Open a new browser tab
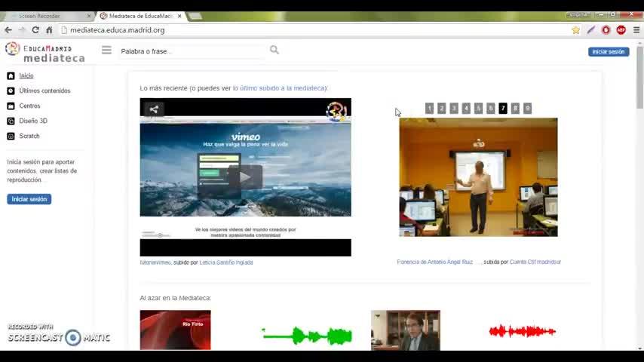Viewport: 644px width, 362px height. 195,16
